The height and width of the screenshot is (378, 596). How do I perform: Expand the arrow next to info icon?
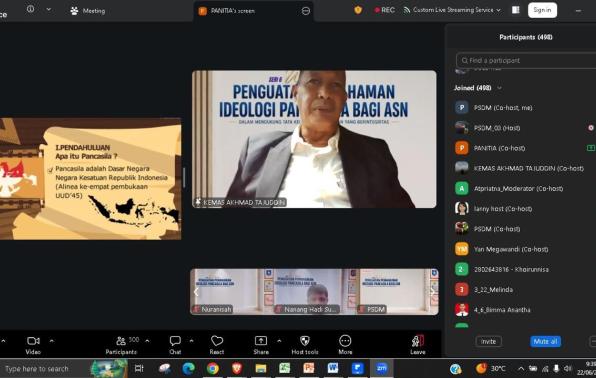[49, 9]
